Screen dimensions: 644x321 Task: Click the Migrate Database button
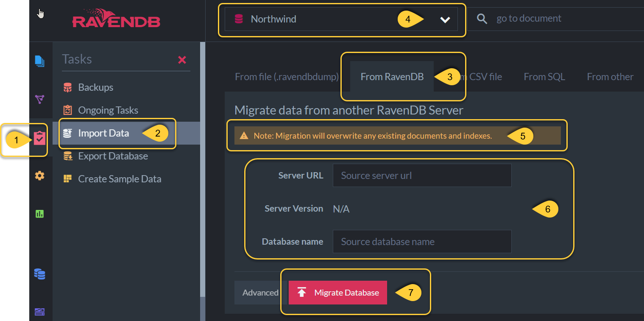tap(338, 293)
